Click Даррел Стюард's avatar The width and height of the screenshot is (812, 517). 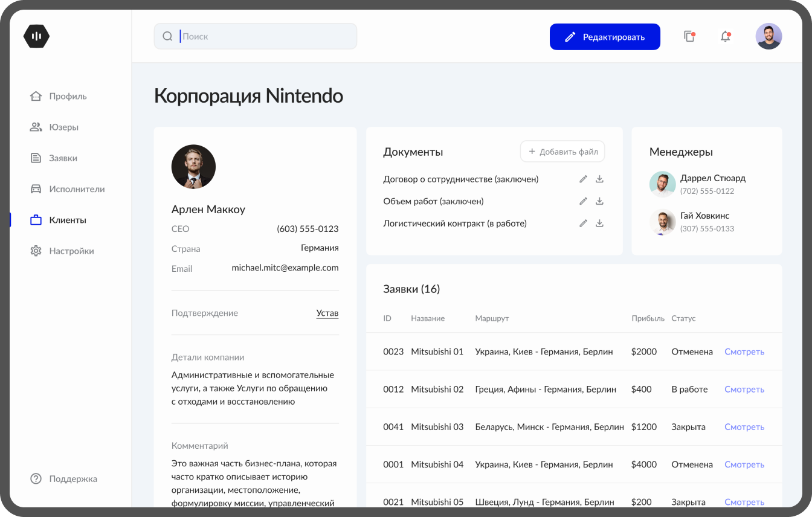[x=662, y=184]
